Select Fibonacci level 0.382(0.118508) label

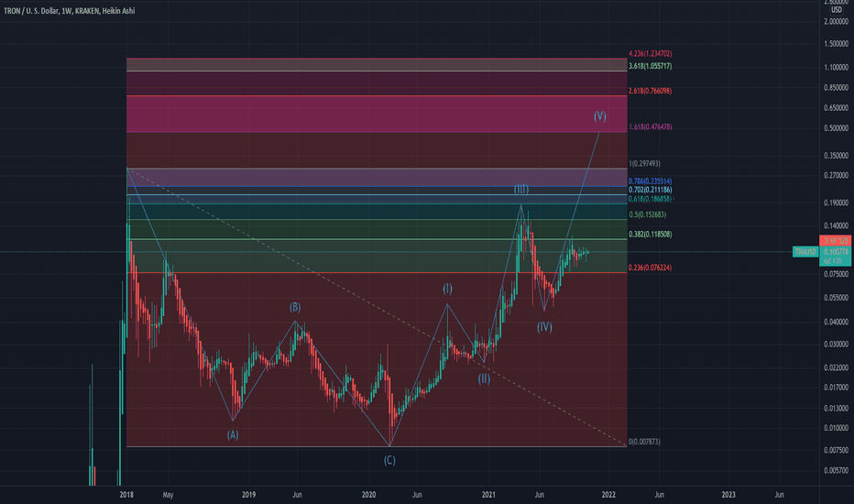[651, 235]
